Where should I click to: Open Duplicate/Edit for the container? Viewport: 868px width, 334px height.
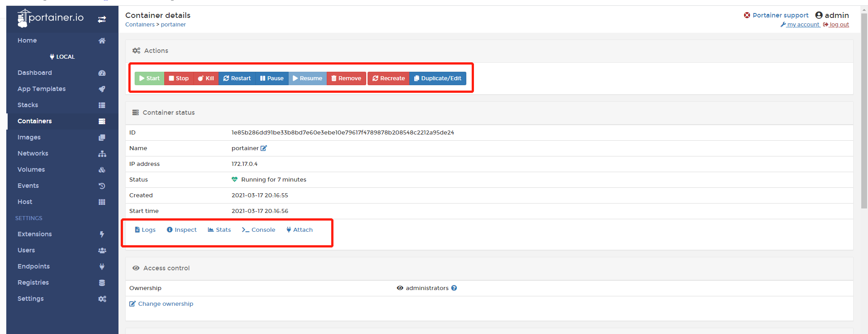(438, 78)
